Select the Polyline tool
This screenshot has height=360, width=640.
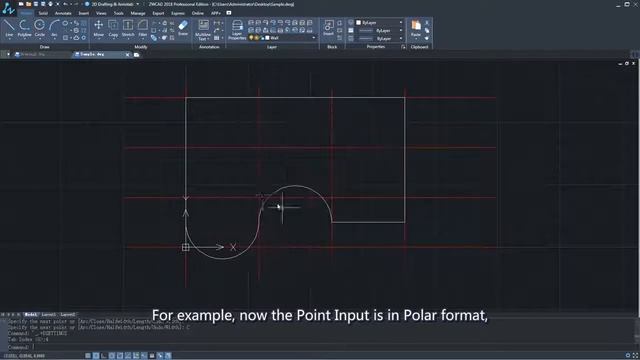point(24,29)
